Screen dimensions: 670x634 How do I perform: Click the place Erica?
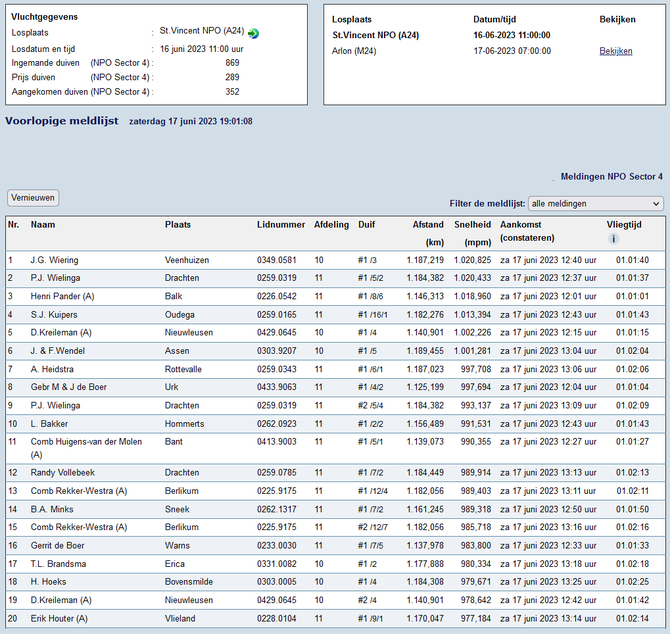[x=175, y=564]
